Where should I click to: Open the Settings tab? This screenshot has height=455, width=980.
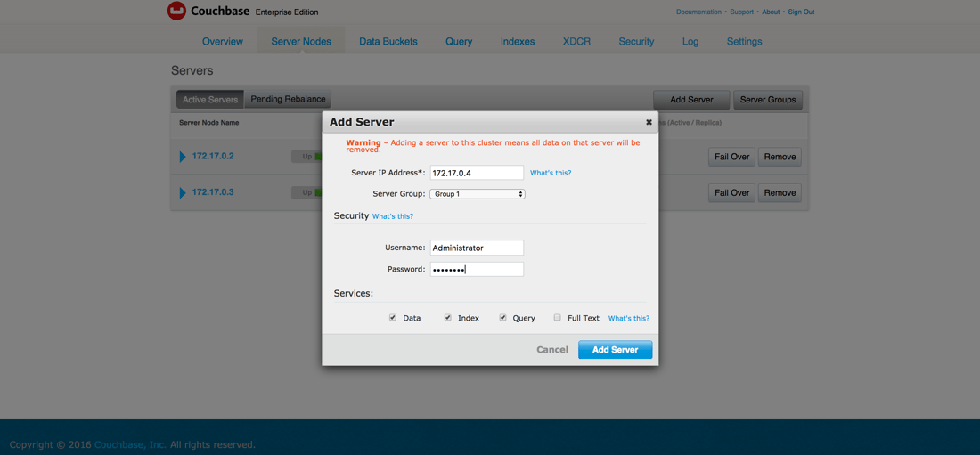[x=745, y=42]
